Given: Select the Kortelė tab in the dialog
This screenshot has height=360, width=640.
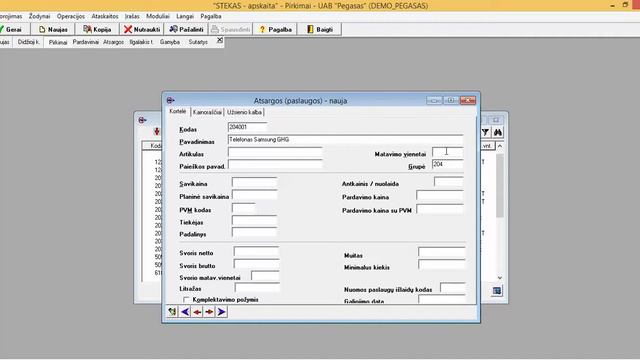Looking at the screenshot, I should [x=178, y=111].
